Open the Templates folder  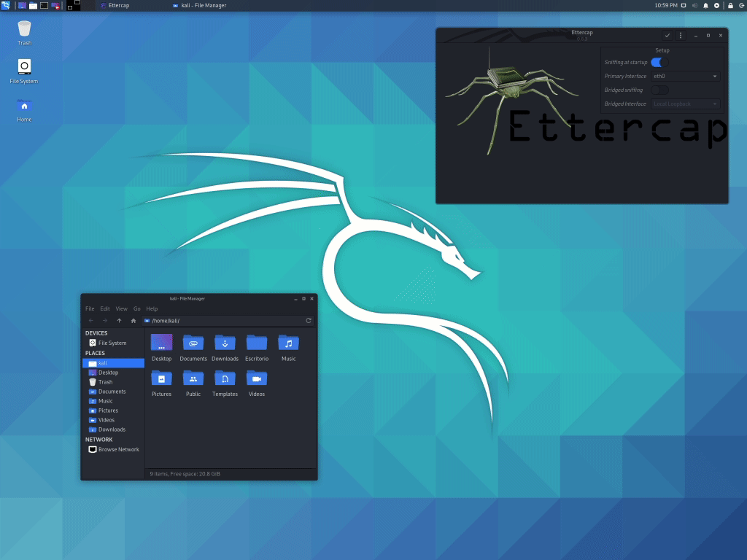225,378
